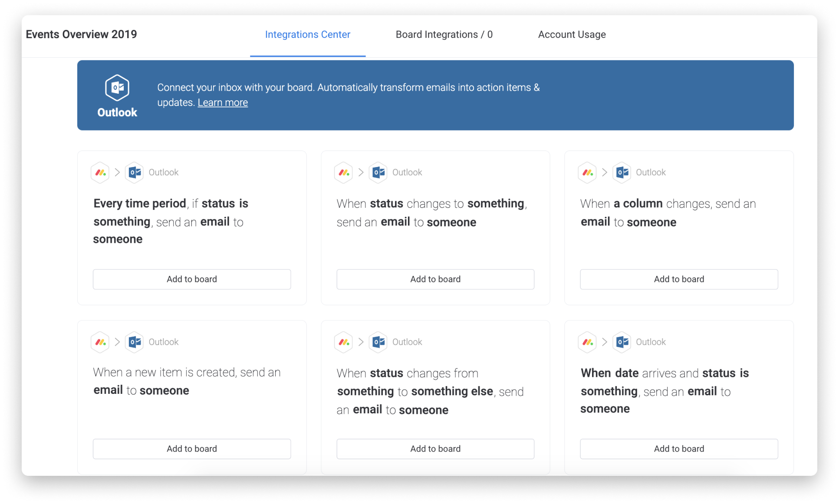Click the monday icon in the Every time period card

coord(100,172)
